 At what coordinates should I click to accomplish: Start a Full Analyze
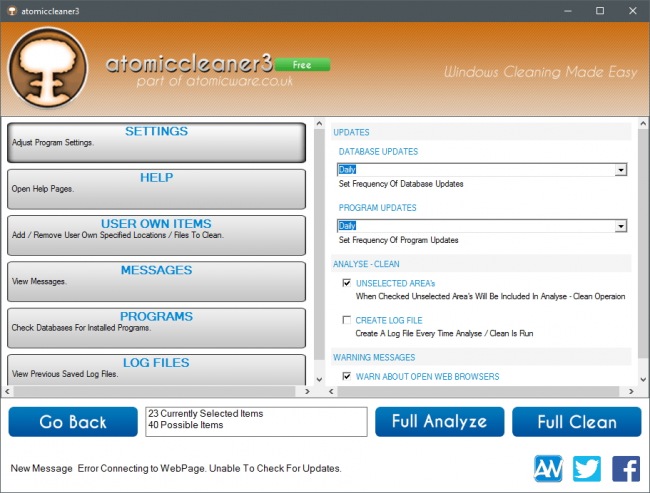point(439,422)
